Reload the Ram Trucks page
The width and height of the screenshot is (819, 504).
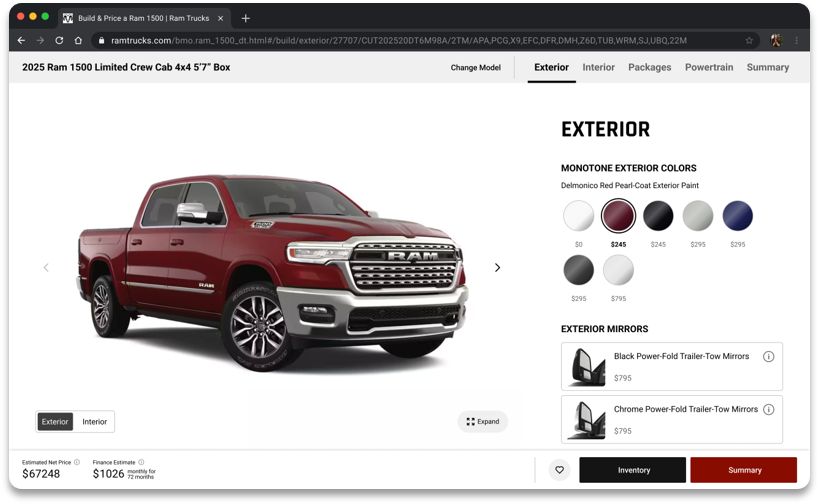59,40
